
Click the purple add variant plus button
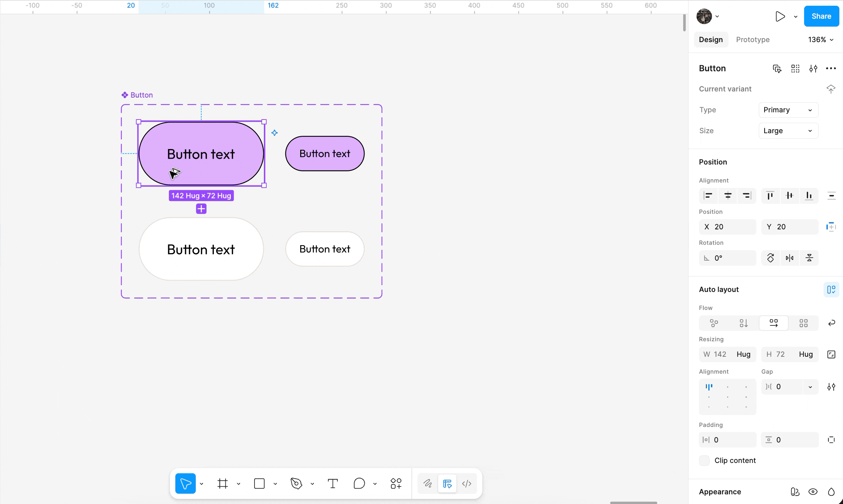201,209
